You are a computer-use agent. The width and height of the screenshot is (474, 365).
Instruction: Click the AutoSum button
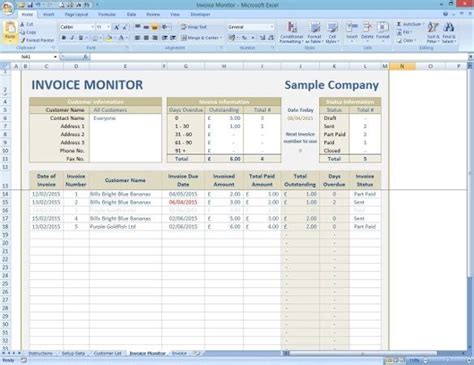click(409, 24)
